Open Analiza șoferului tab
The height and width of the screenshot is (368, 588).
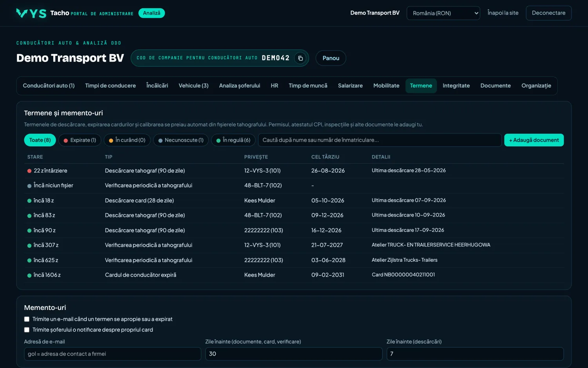240,86
